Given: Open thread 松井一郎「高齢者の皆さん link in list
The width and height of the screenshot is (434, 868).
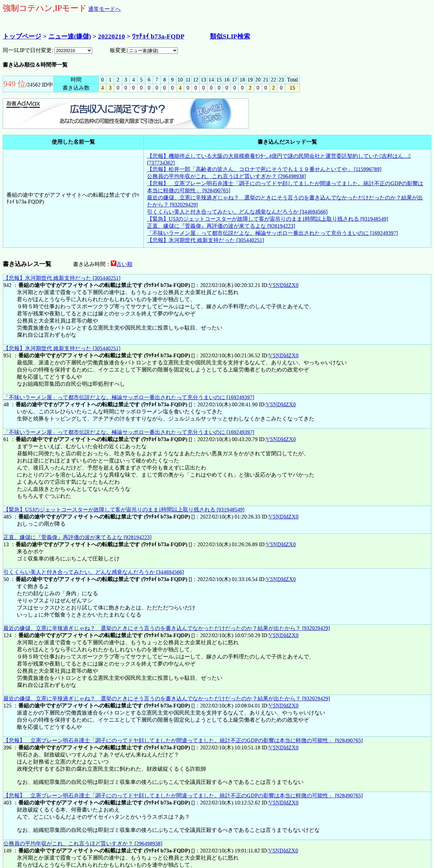Looking at the screenshot, I should (x=264, y=169).
